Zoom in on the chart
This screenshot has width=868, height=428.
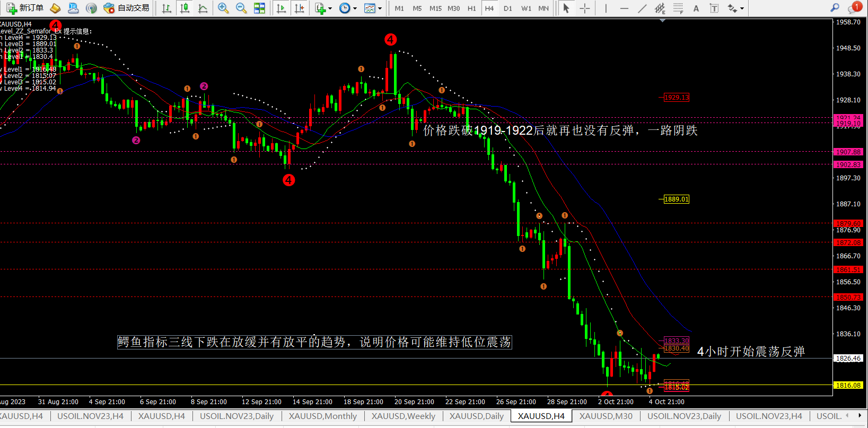click(x=223, y=8)
